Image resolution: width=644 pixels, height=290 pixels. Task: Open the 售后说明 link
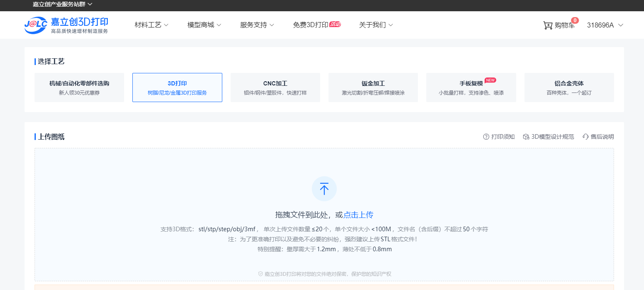pyautogui.click(x=602, y=137)
